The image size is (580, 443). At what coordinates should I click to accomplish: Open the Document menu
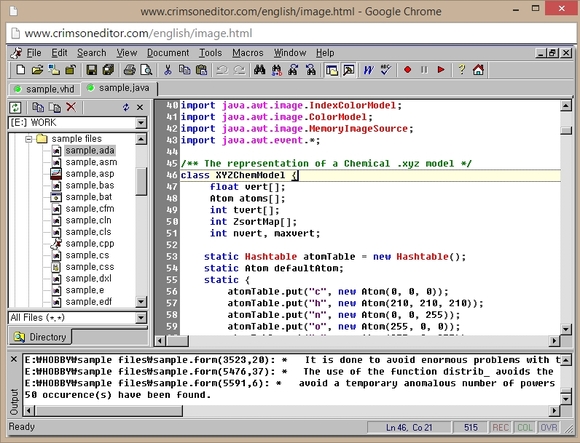(x=168, y=53)
